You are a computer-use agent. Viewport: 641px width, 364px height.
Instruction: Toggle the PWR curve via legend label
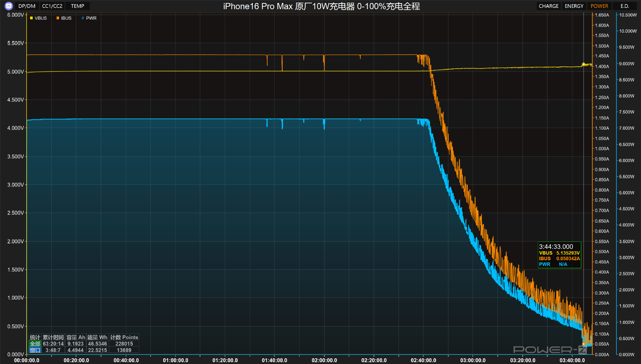click(x=91, y=18)
